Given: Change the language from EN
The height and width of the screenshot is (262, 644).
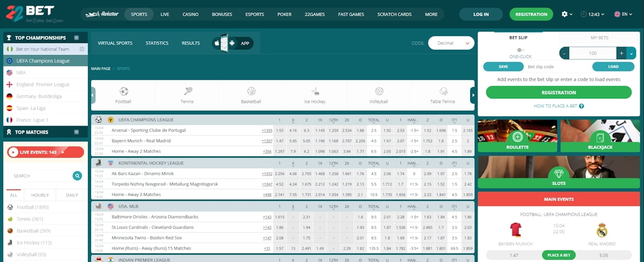Looking at the screenshot, I should pyautogui.click(x=624, y=14).
